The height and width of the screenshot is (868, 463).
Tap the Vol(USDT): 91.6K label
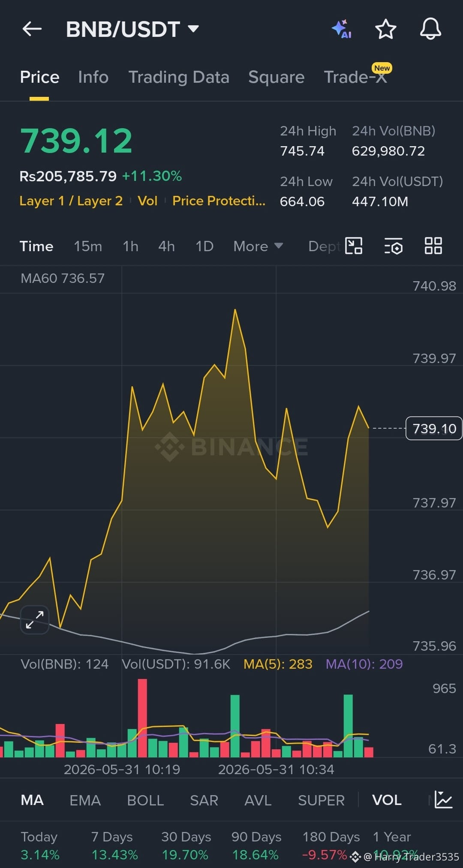(x=176, y=664)
